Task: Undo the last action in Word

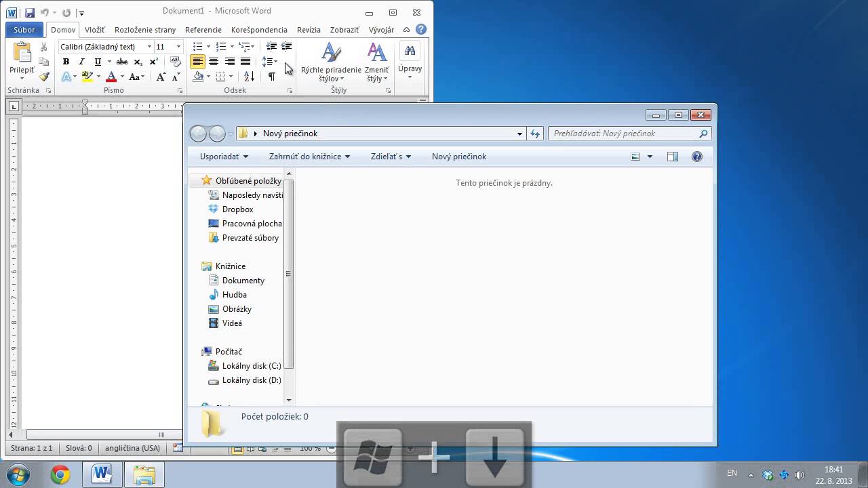Action: [45, 12]
